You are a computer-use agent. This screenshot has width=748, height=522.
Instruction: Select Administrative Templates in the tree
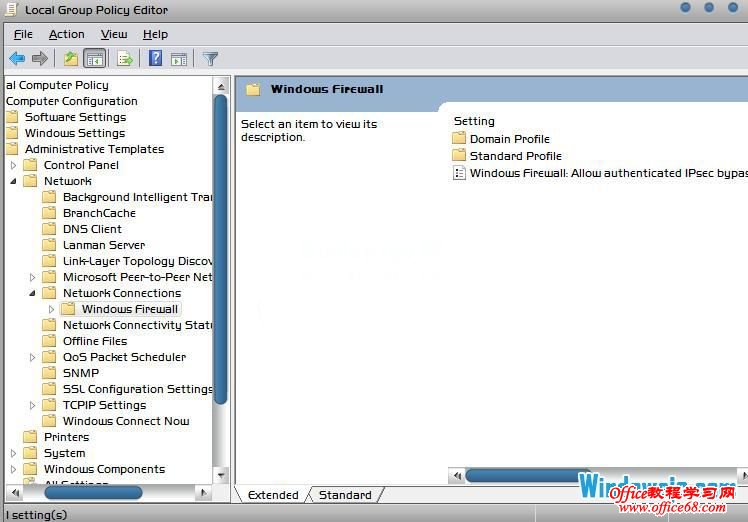click(94, 149)
